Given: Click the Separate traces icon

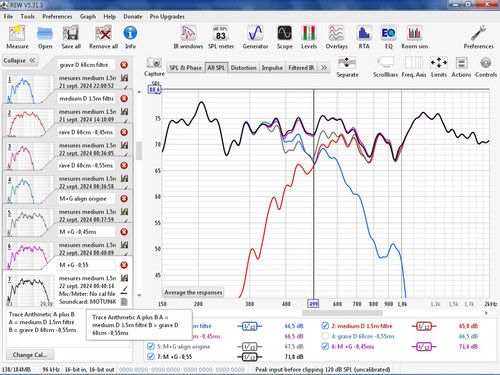Looking at the screenshot, I should [x=347, y=67].
